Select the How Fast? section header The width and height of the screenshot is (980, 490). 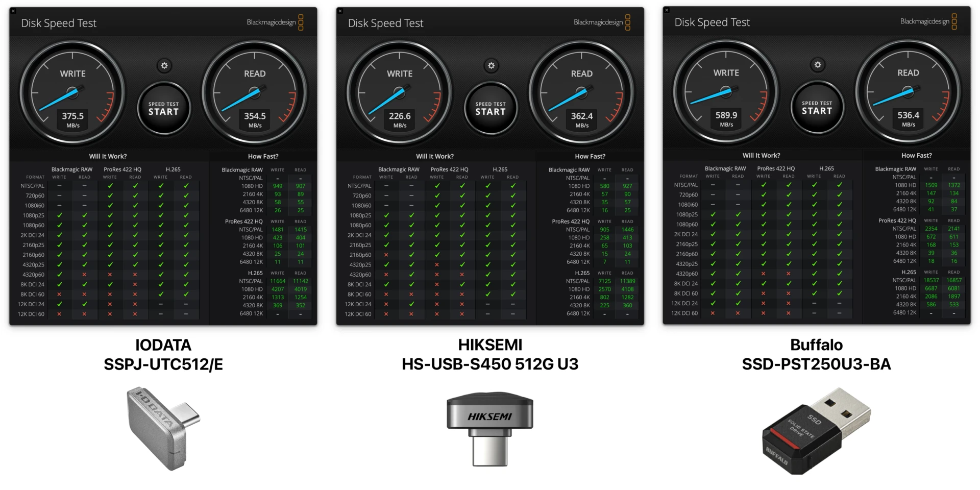click(x=263, y=156)
